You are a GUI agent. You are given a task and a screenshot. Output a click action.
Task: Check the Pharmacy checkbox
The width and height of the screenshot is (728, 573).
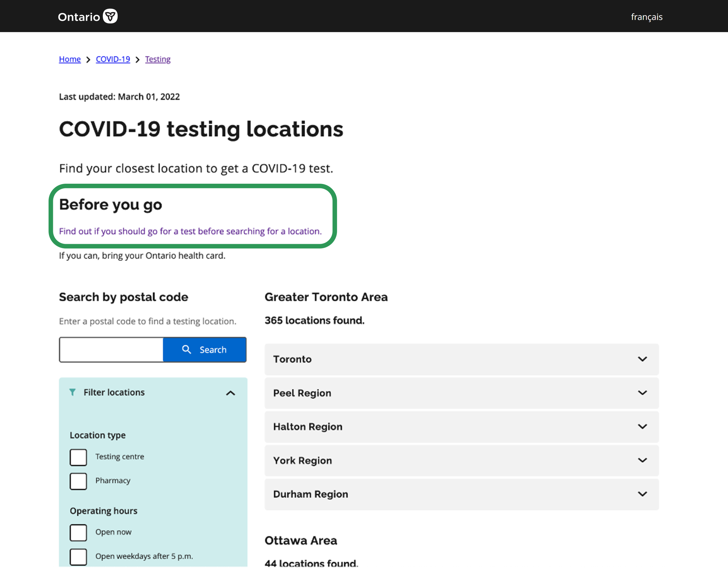point(78,481)
